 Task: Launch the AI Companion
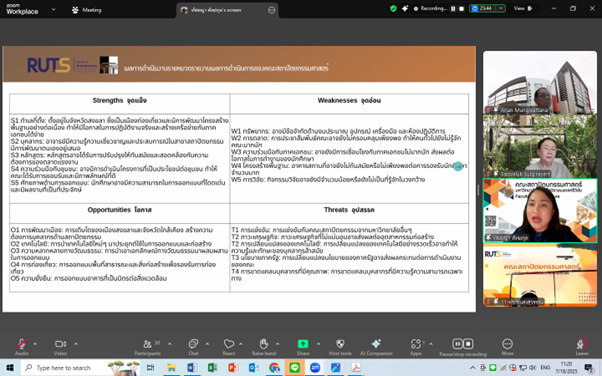376,347
